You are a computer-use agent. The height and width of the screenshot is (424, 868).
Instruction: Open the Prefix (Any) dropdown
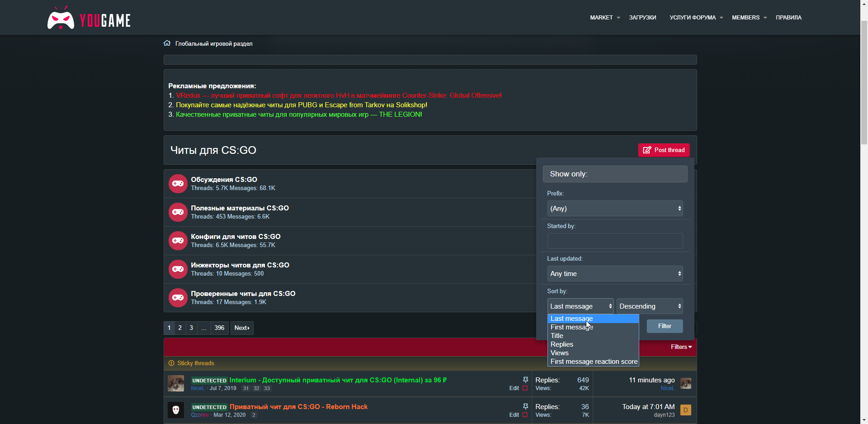615,209
